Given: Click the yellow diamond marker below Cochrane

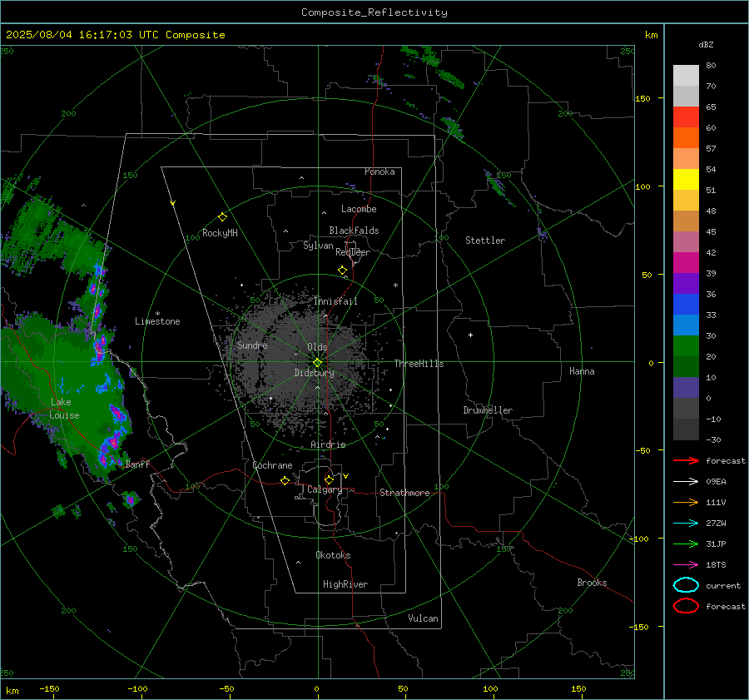Looking at the screenshot, I should pyautogui.click(x=285, y=480).
